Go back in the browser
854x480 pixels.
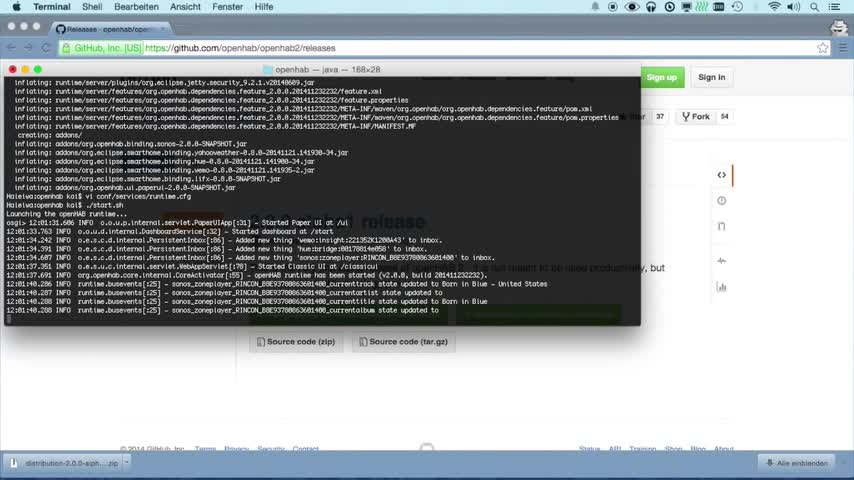point(11,48)
